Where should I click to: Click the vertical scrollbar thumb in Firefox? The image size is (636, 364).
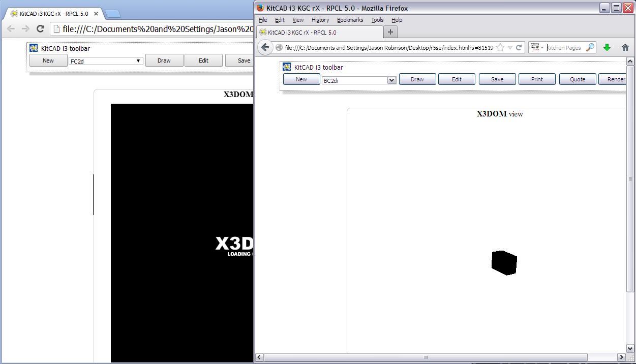(x=630, y=179)
